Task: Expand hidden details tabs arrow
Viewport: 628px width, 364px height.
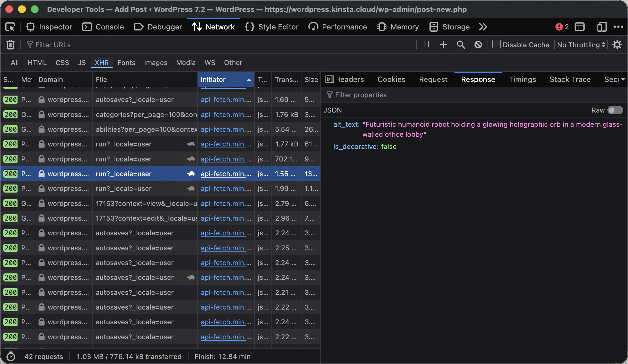Action: (623, 79)
